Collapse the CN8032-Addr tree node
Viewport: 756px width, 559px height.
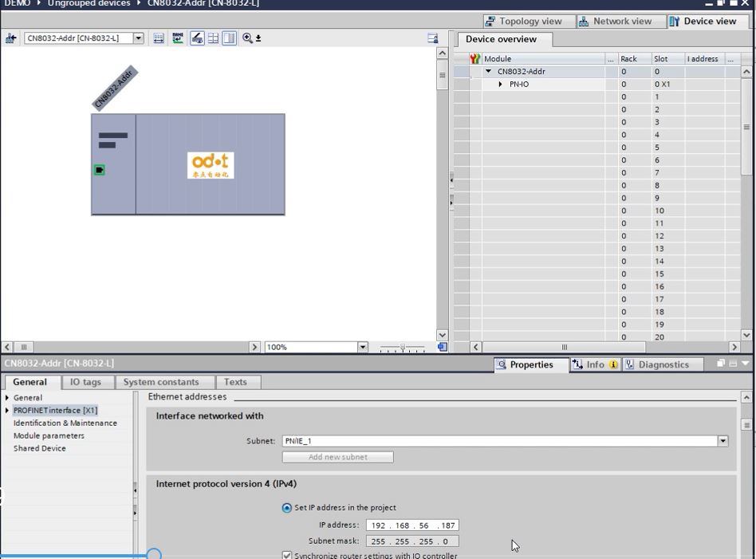coord(489,72)
